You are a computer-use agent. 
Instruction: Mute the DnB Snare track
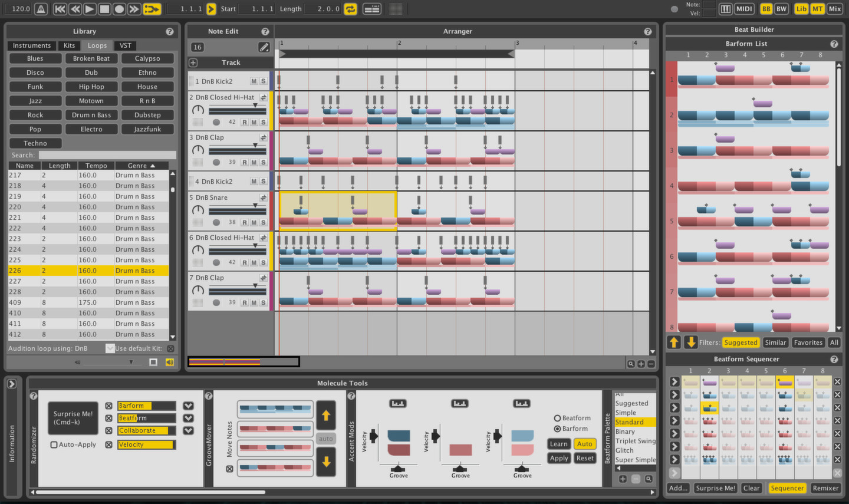click(253, 222)
